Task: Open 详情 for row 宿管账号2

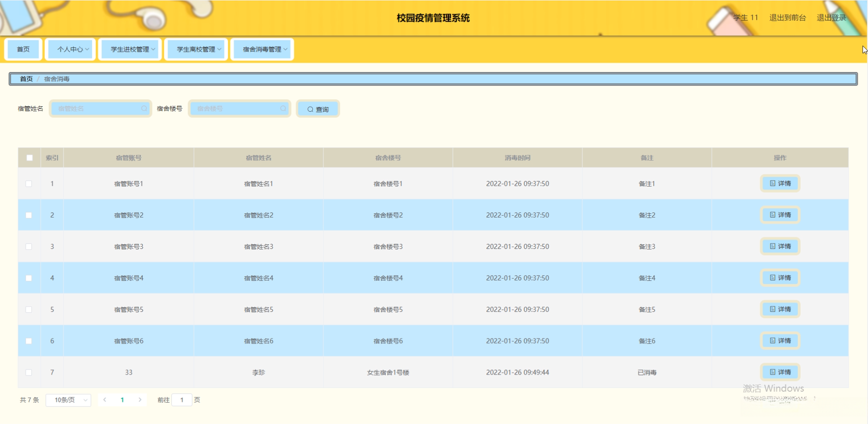Action: click(780, 215)
